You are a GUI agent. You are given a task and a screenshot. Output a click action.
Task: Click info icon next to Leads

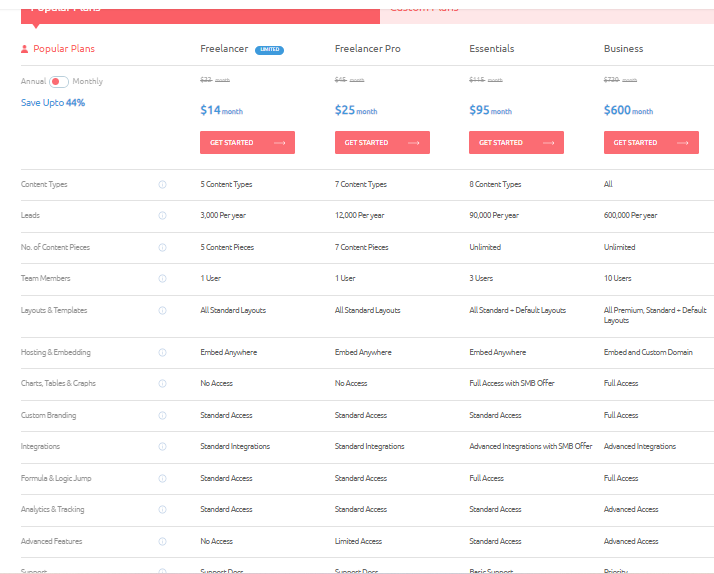(x=162, y=215)
